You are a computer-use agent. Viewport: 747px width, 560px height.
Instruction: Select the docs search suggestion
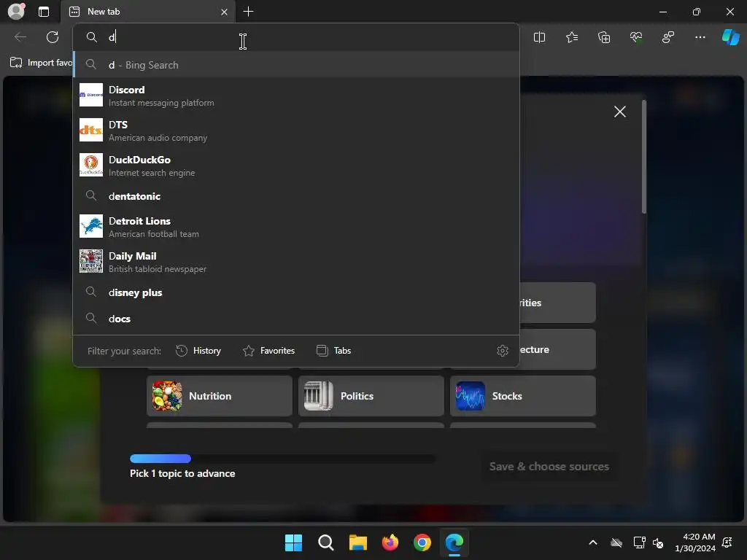pos(296,319)
